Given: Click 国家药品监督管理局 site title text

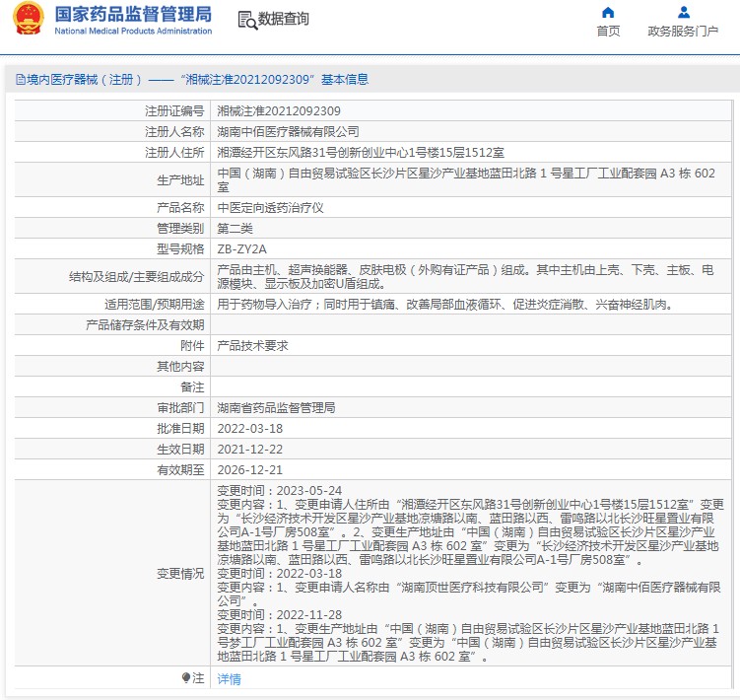Looking at the screenshot, I should point(133,14).
